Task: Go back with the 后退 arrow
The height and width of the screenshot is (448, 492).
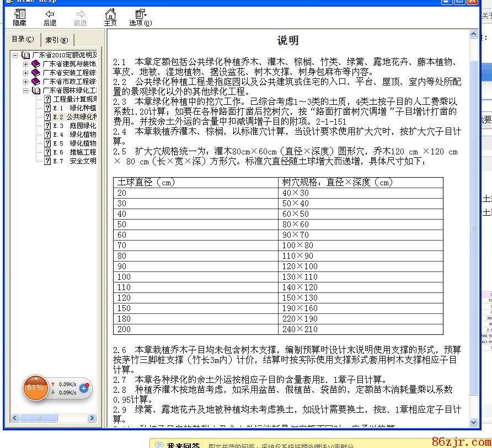Action: pos(50,17)
